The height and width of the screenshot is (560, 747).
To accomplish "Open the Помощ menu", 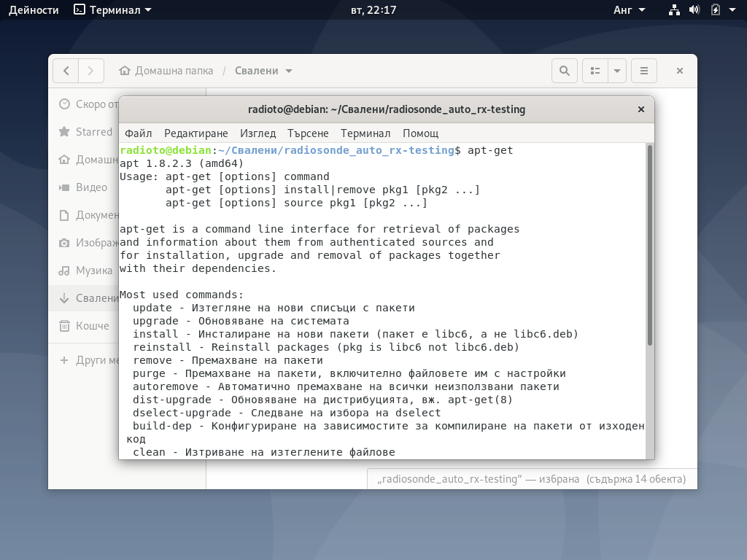I will pos(421,133).
